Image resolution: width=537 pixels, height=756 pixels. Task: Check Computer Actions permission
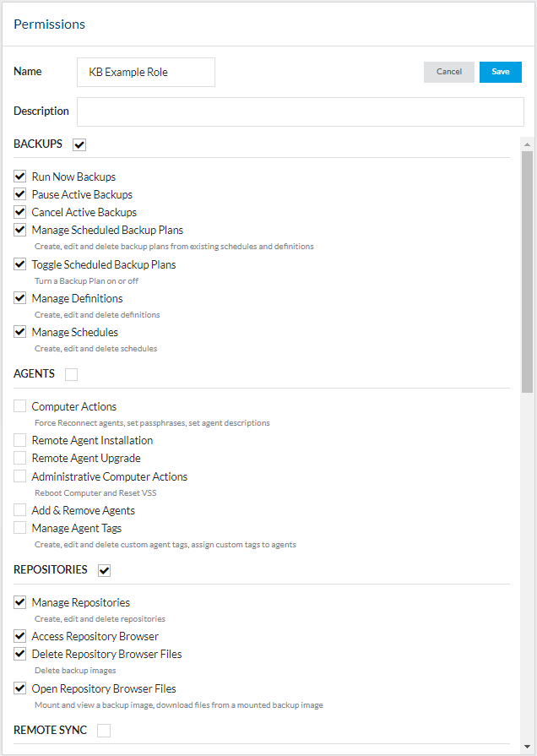20,406
